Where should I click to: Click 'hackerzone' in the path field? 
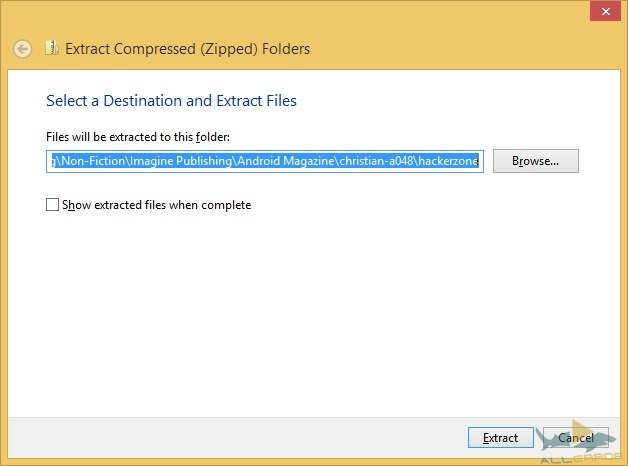(x=449, y=161)
